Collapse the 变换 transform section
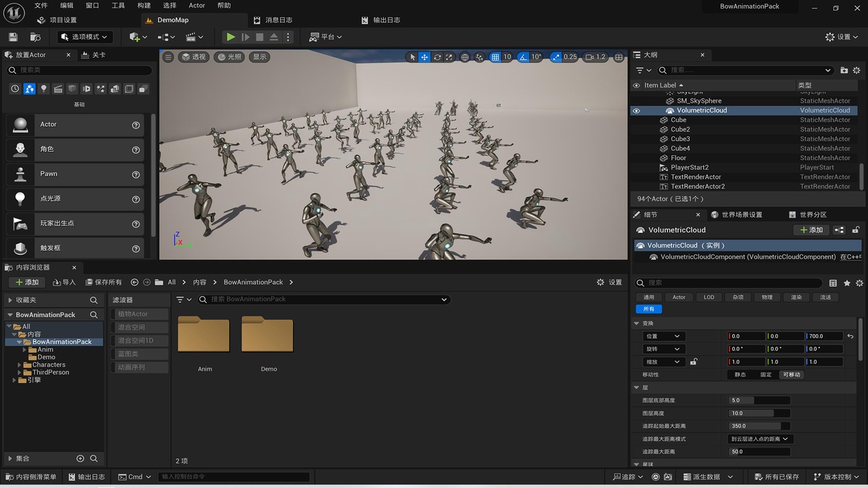The width and height of the screenshot is (868, 488). [x=637, y=323]
